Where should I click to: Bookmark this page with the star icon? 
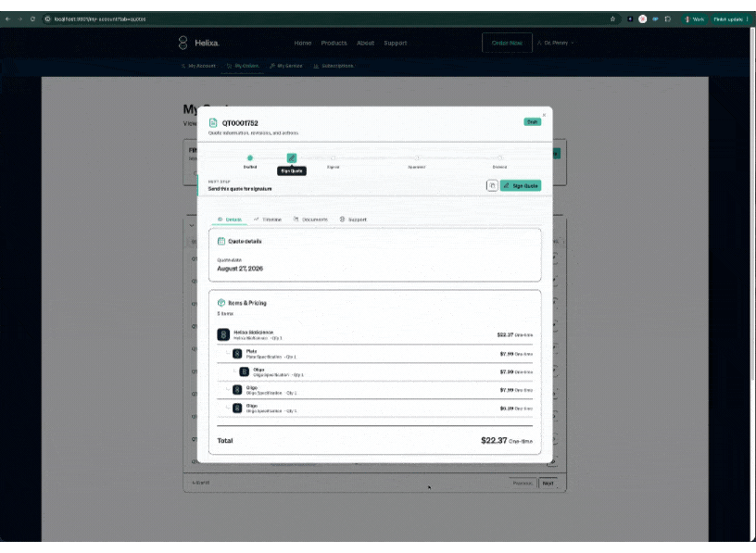(x=612, y=19)
